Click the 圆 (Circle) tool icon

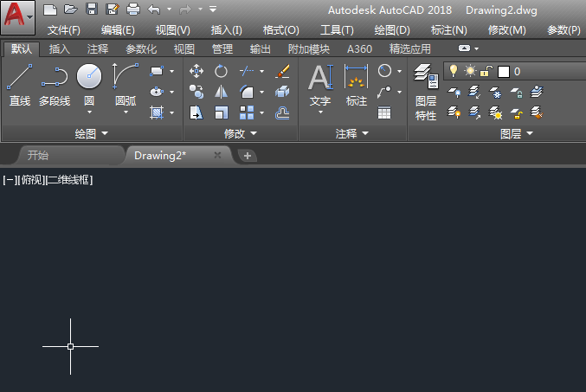(x=89, y=76)
